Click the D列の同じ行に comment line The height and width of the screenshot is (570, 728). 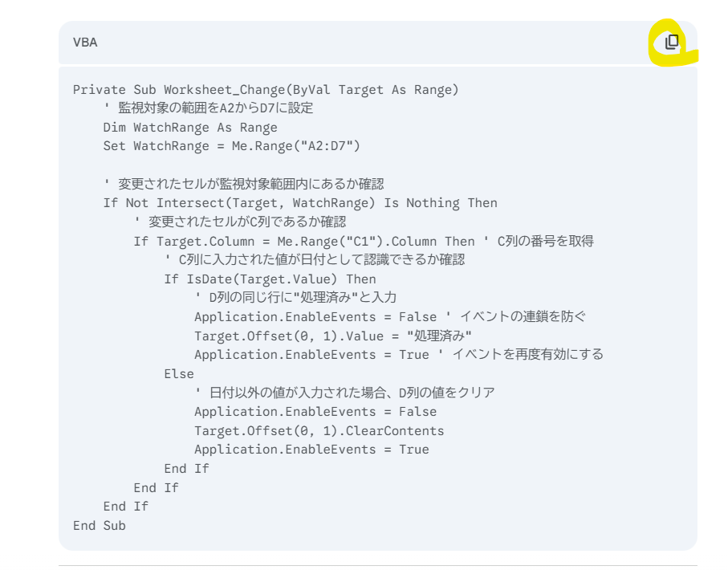point(295,297)
